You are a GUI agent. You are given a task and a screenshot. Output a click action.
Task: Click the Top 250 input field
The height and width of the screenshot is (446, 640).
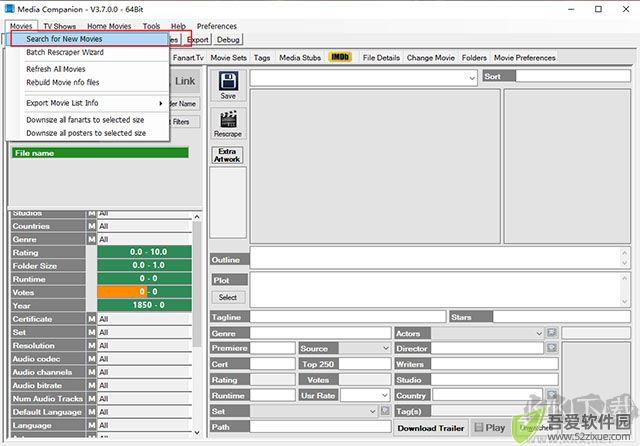click(365, 364)
